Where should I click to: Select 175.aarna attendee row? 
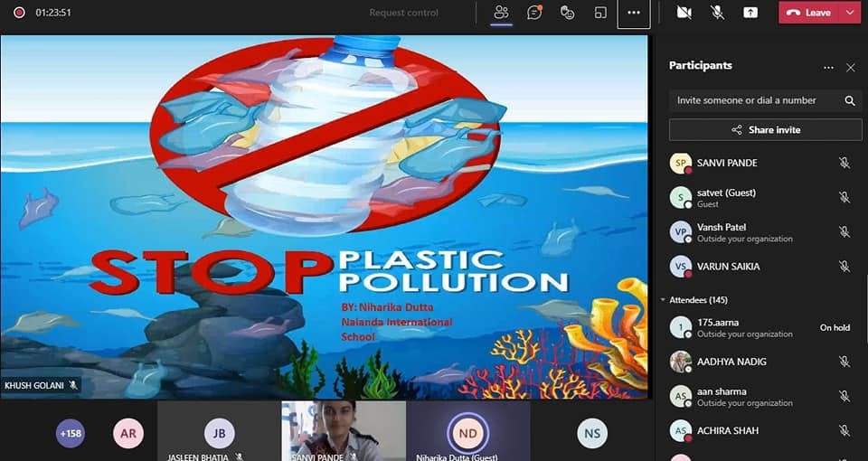[x=765, y=327]
